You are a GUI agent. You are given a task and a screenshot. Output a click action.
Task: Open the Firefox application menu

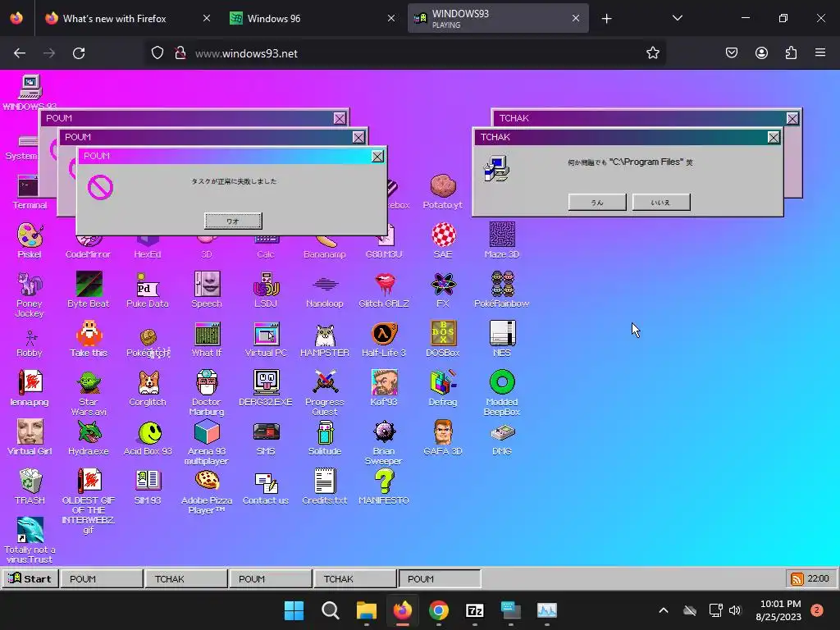820,52
